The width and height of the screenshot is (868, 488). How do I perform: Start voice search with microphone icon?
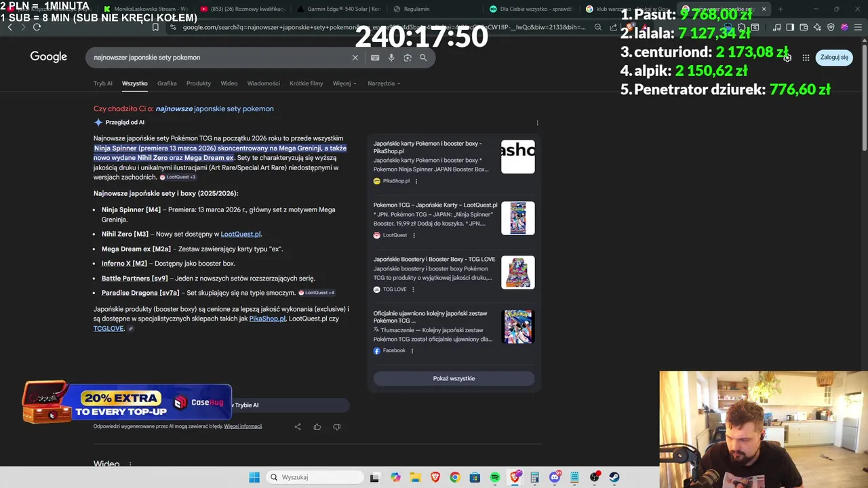click(x=391, y=58)
